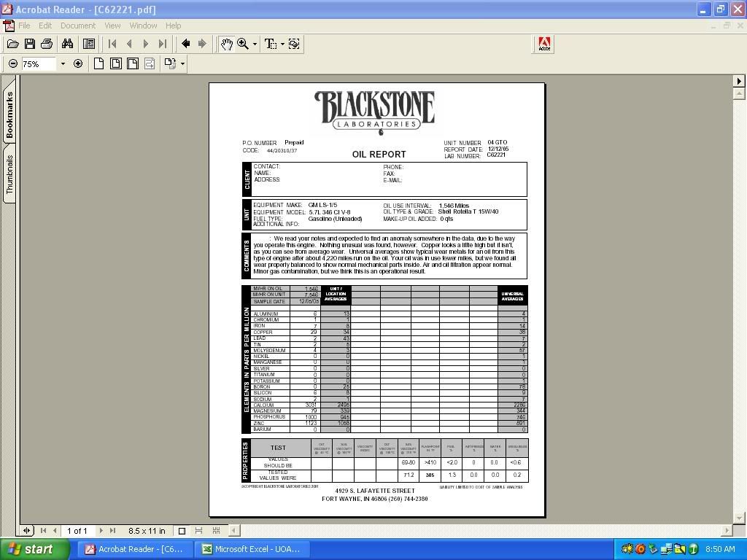Click the '8.5 x 11 in' page size
The image size is (747, 560).
tap(147, 531)
